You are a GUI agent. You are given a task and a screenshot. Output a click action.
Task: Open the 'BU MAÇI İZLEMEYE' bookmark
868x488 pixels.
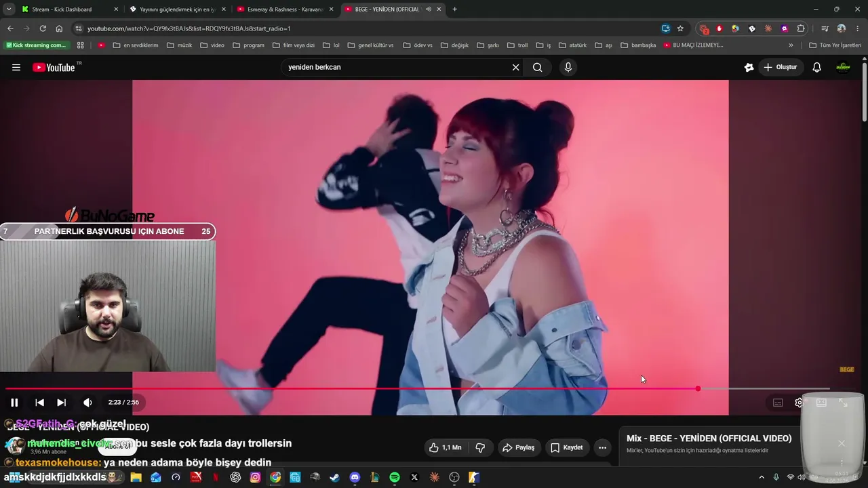pos(693,45)
